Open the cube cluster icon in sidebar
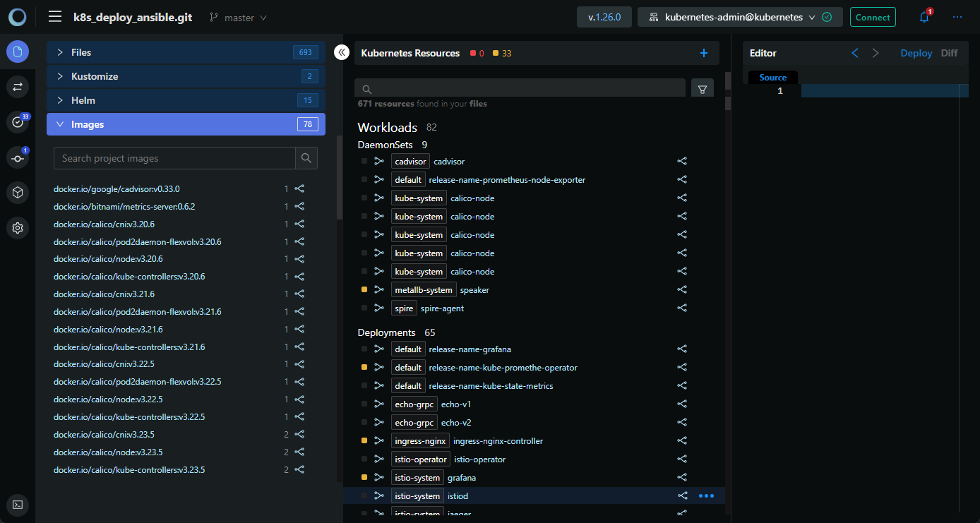 [x=18, y=192]
